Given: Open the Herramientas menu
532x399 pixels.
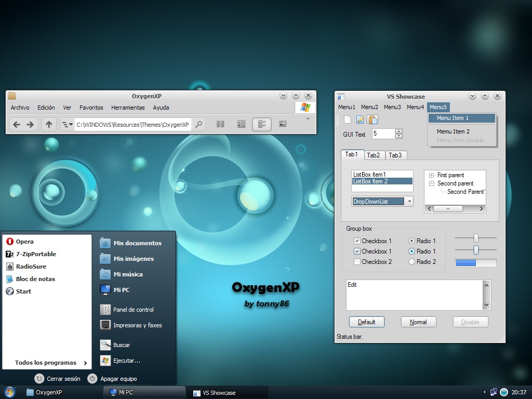Looking at the screenshot, I should (128, 108).
